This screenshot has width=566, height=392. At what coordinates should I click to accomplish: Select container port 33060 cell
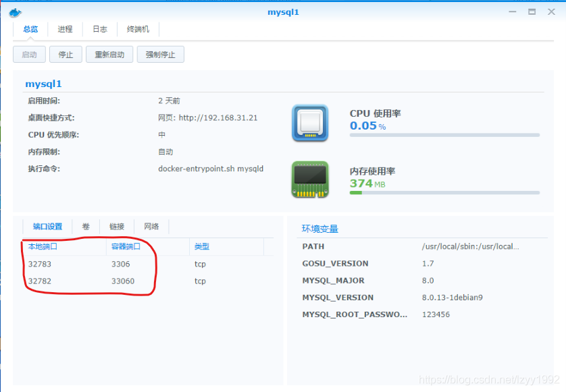(123, 281)
